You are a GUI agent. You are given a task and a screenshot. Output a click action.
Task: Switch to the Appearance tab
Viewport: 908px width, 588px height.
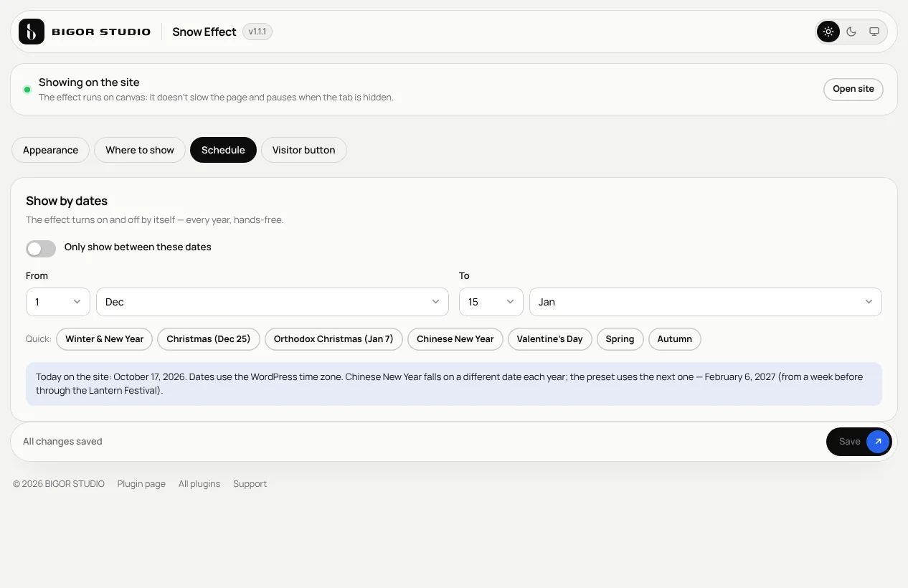click(x=50, y=150)
